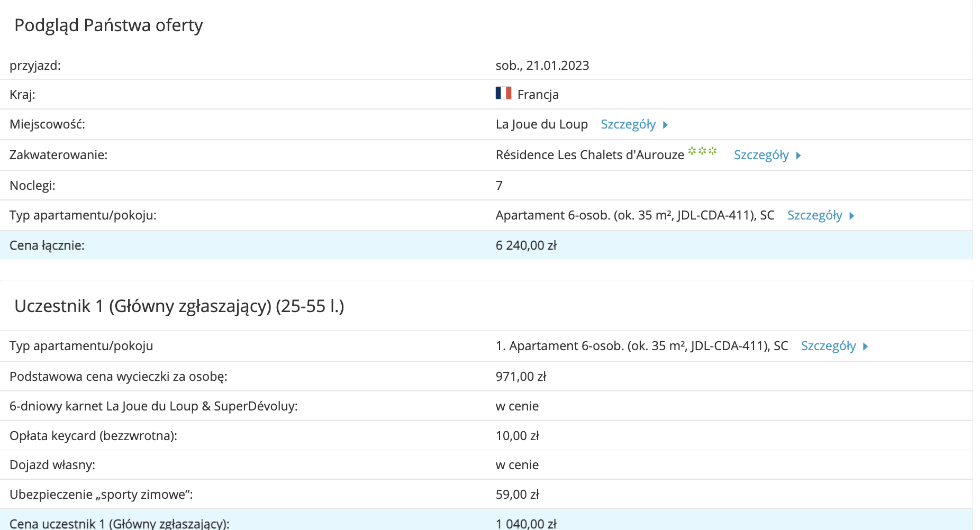Click the label Dojazd własny:
The image size is (980, 530).
[x=52, y=465]
